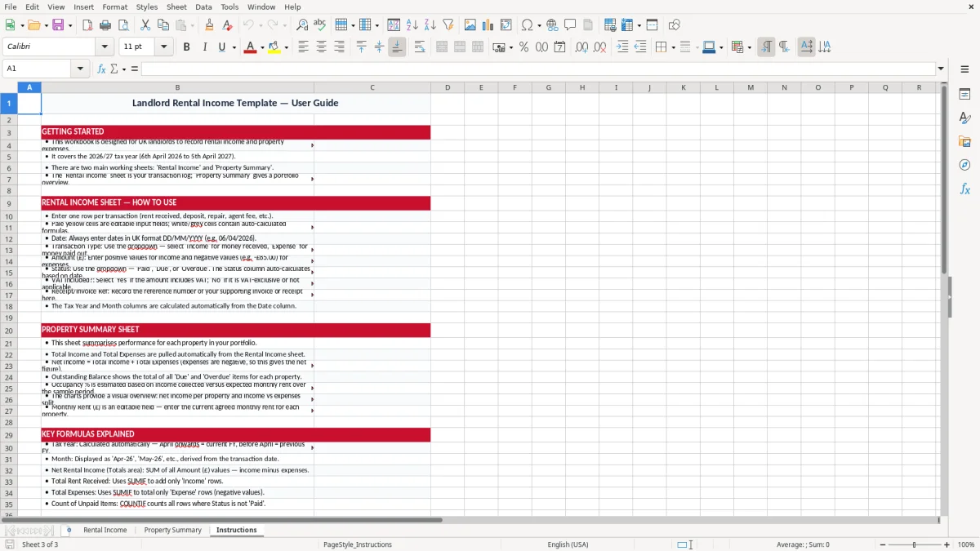
Task: Click the Save document icon
Action: click(x=58, y=25)
